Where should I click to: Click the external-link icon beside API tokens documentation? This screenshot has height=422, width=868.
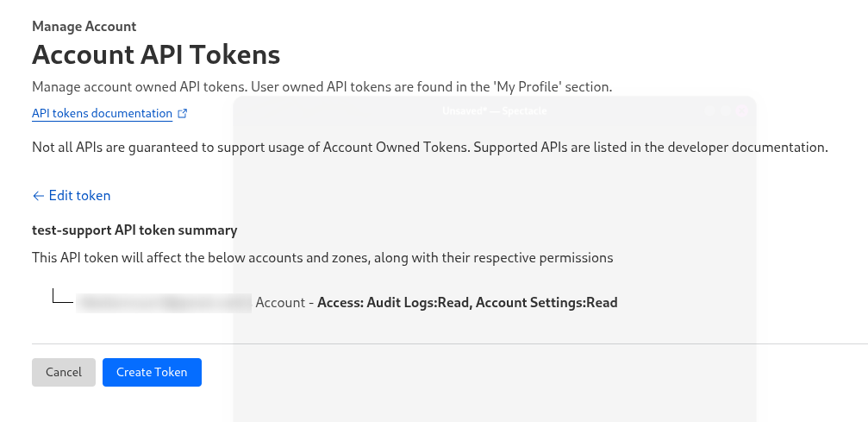(x=182, y=113)
